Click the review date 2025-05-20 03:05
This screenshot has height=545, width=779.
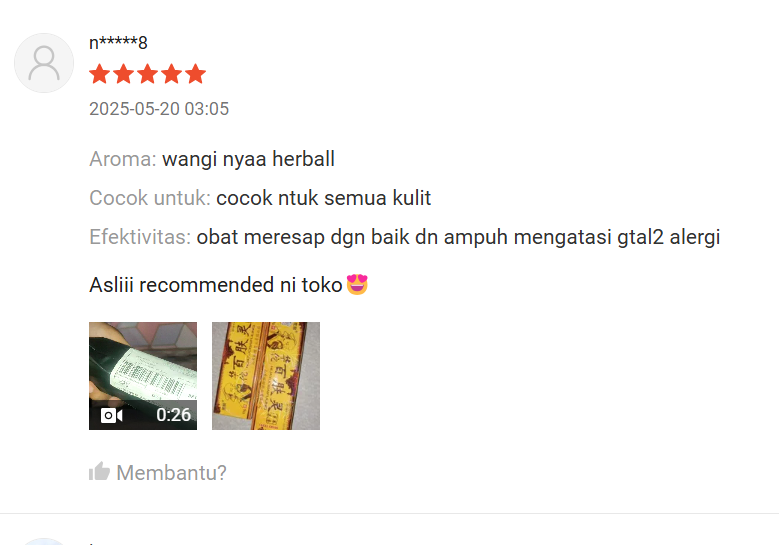point(159,109)
